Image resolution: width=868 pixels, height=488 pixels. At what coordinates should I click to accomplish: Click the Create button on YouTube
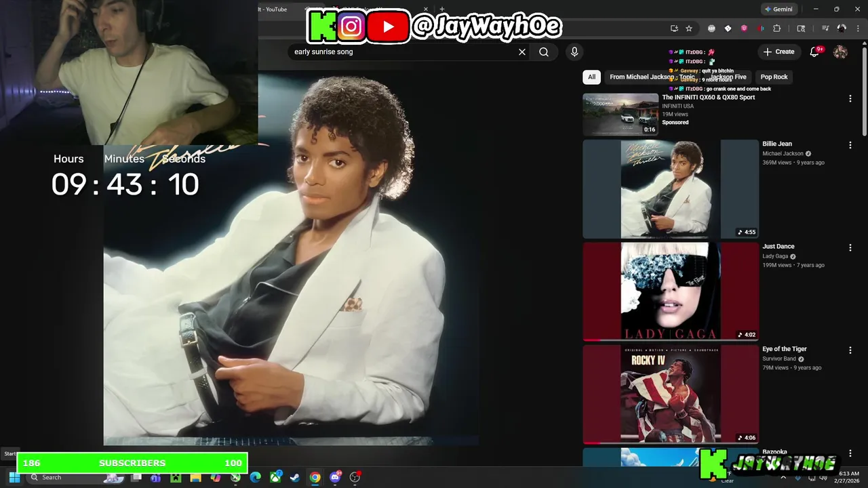[x=778, y=52]
